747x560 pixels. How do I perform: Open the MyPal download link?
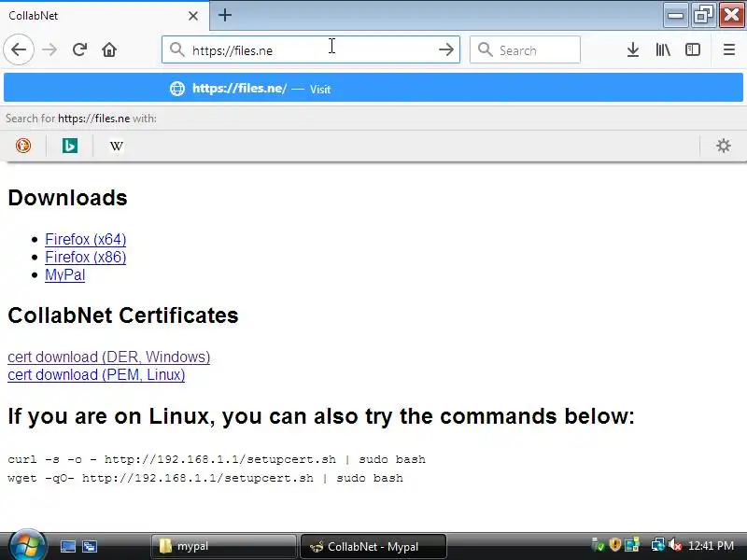click(x=65, y=274)
